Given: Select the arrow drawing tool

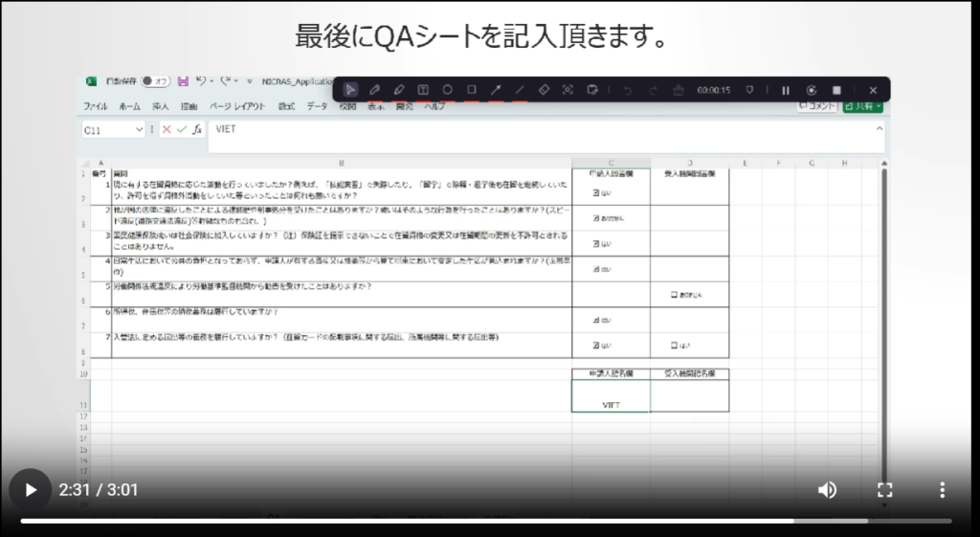Looking at the screenshot, I should click(496, 90).
